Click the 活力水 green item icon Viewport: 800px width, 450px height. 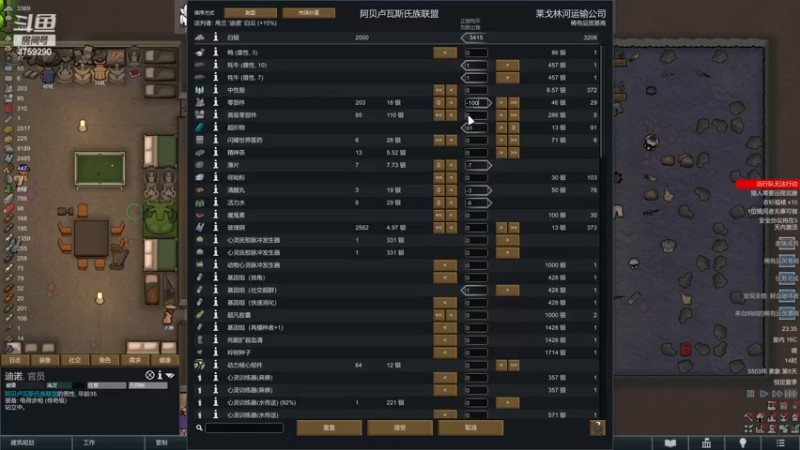point(199,203)
